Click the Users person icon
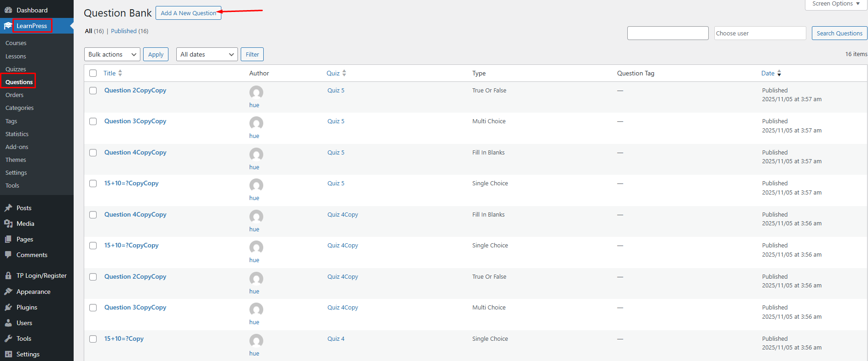This screenshot has width=868, height=361. point(8,323)
